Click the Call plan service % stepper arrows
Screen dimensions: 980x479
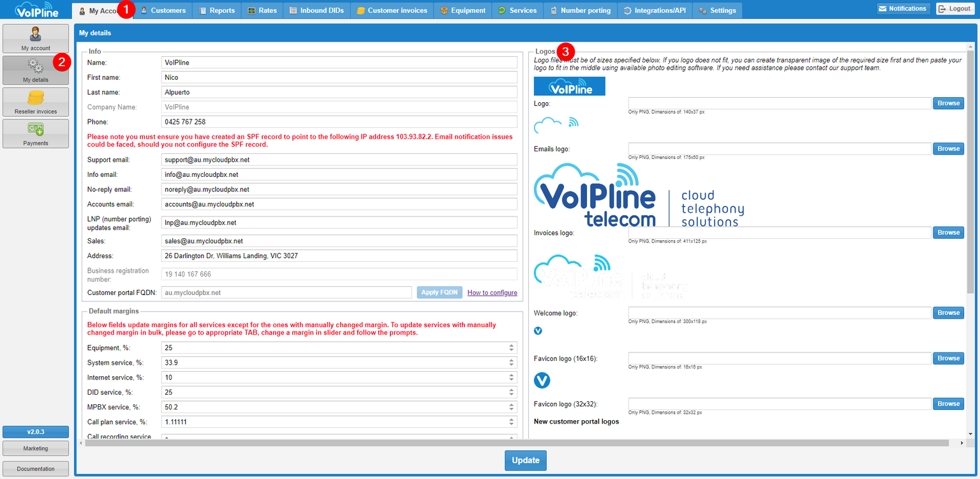(x=511, y=422)
